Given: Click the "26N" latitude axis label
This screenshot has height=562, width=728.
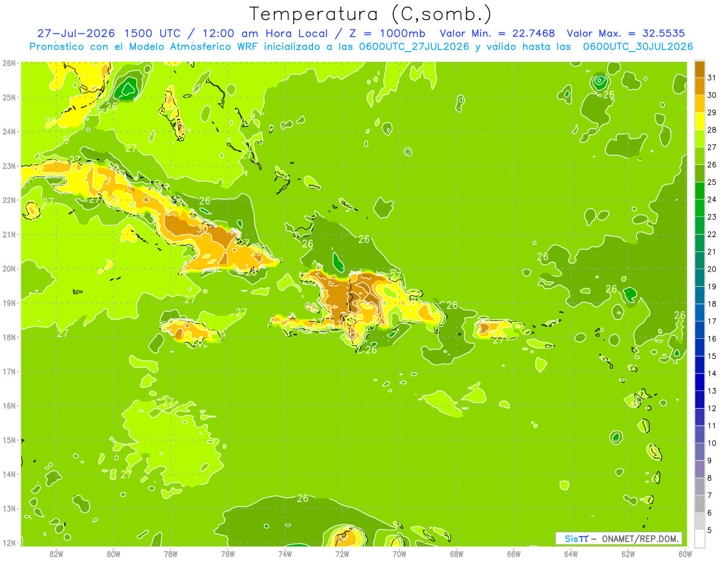Looking at the screenshot, I should 9,62.
